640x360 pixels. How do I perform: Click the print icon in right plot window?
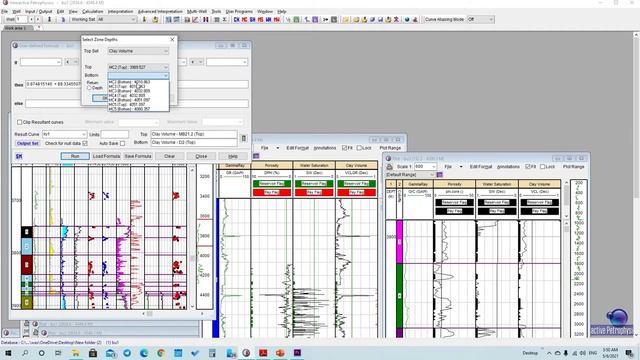[389, 167]
